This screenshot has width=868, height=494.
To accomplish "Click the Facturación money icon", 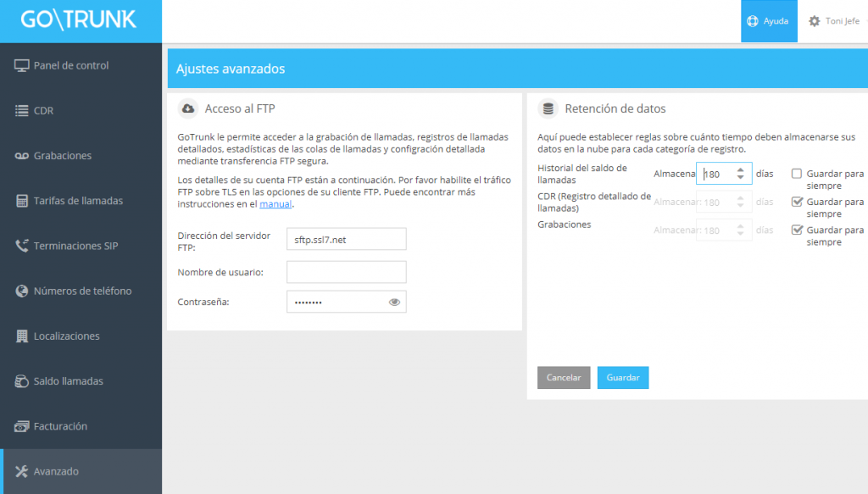I will (21, 426).
